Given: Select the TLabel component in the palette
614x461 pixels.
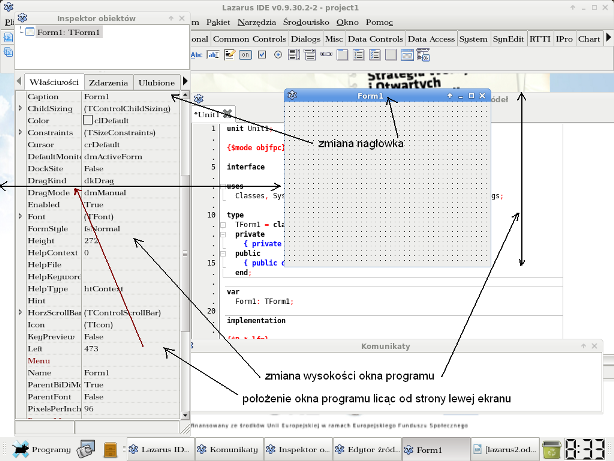Looking at the screenshot, I should pos(196,55).
